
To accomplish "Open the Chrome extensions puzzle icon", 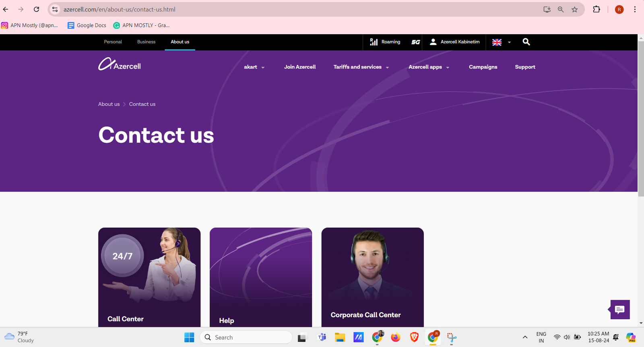I will (597, 9).
